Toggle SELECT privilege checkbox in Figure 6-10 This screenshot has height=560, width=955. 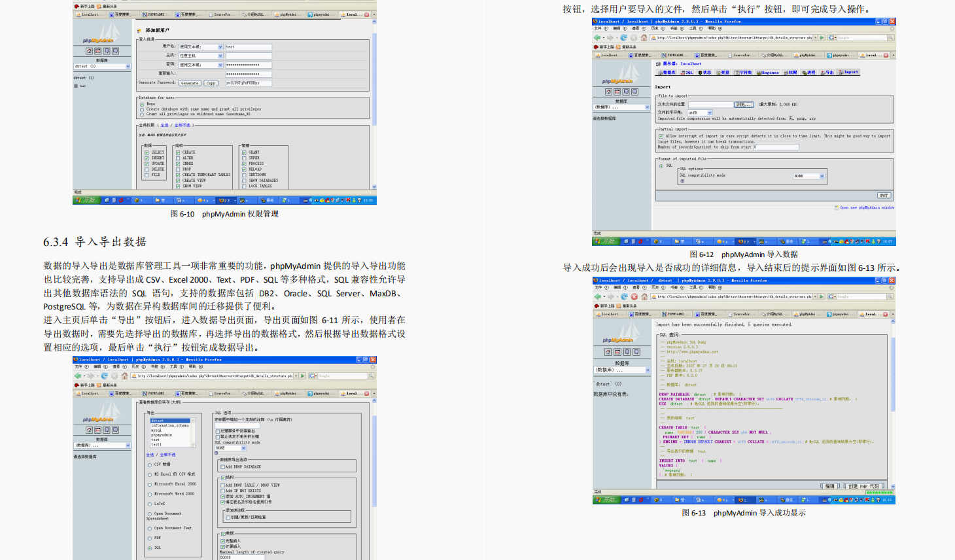point(147,152)
